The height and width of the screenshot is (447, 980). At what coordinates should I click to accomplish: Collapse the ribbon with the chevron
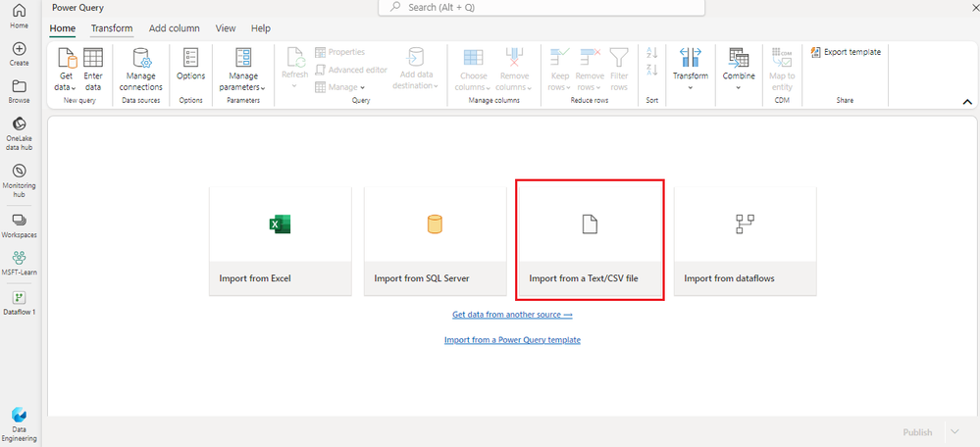(967, 102)
